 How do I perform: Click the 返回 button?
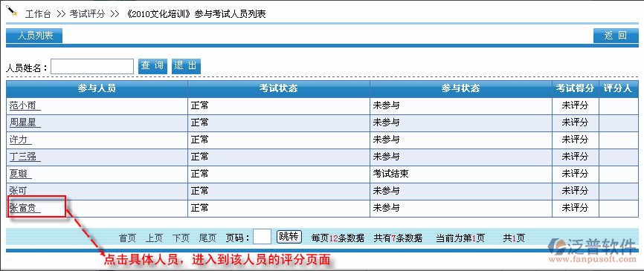click(615, 36)
